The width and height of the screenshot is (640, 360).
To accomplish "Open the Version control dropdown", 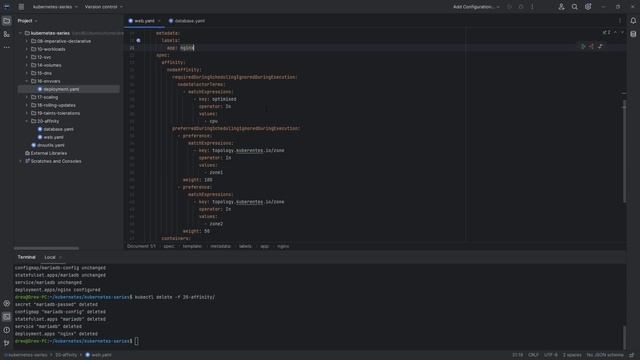I will (x=104, y=7).
